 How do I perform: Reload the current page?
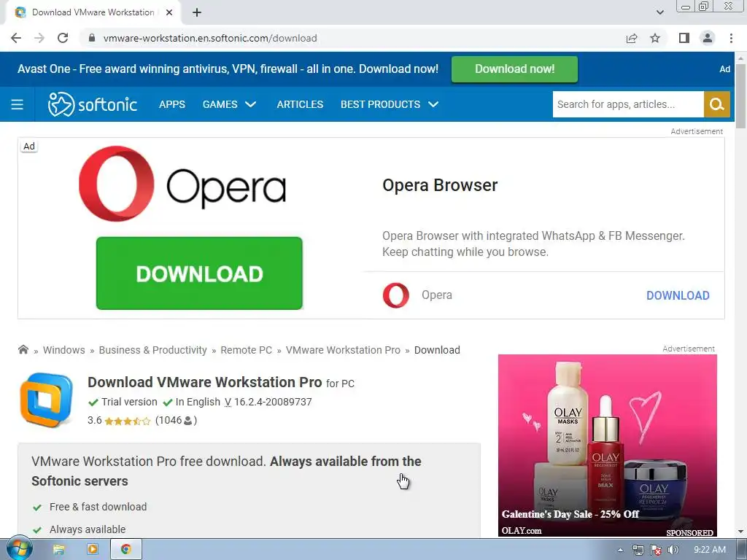(63, 38)
